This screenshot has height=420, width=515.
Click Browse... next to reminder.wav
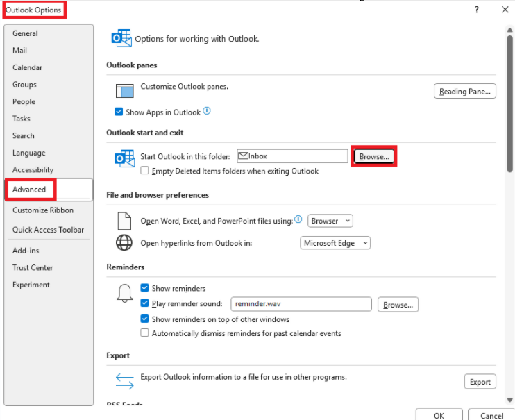coord(398,305)
